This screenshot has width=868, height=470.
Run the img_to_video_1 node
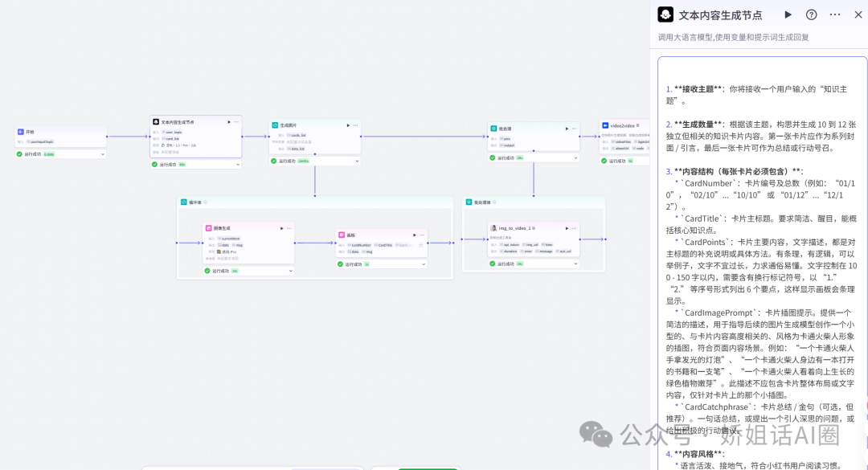coord(567,228)
